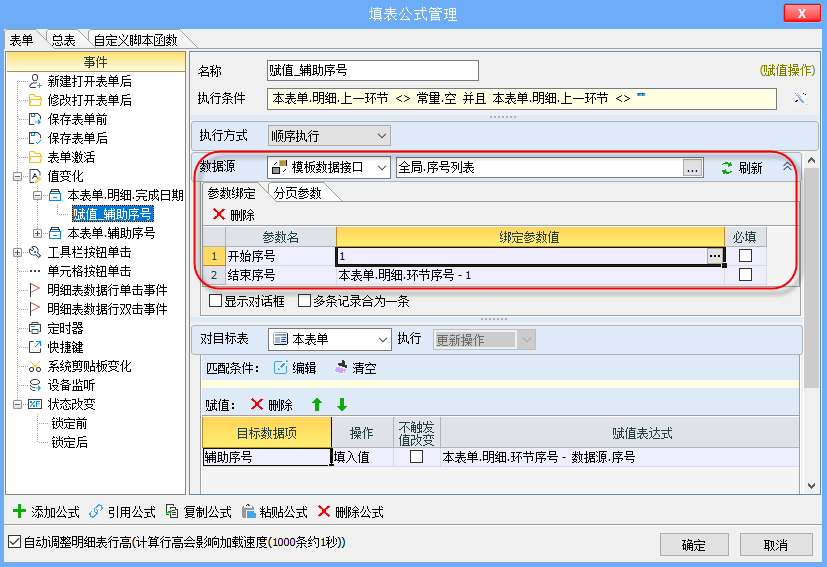Viewport: 827px width, 567px height.
Task: Click the red X 删除公式 icon
Action: 324,511
